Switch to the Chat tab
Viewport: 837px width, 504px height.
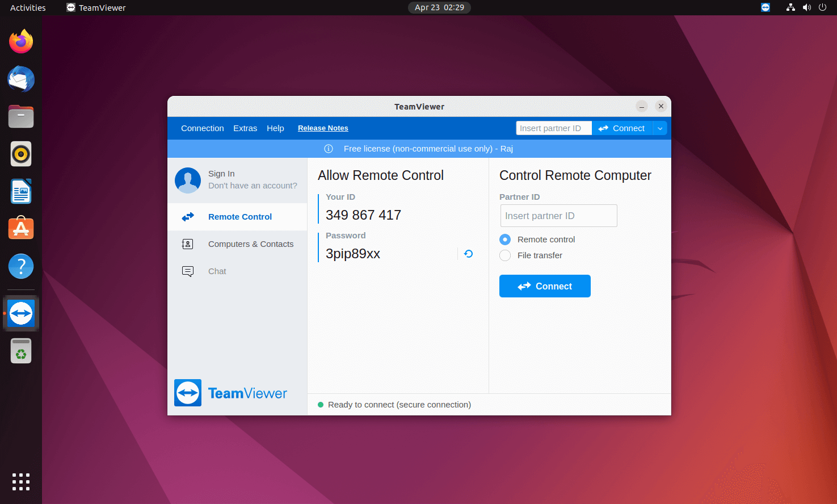click(237, 271)
